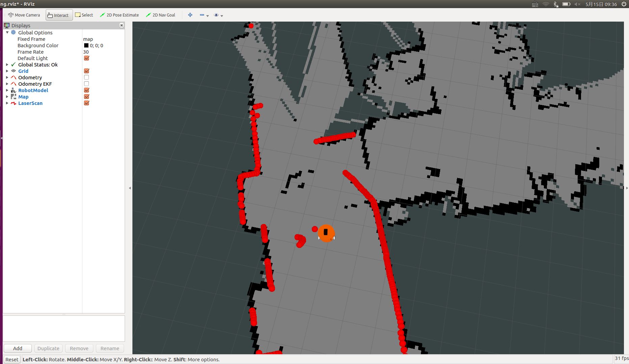Image resolution: width=629 pixels, height=364 pixels.
Task: Open the eye views dropdown arrow
Action: [222, 16]
